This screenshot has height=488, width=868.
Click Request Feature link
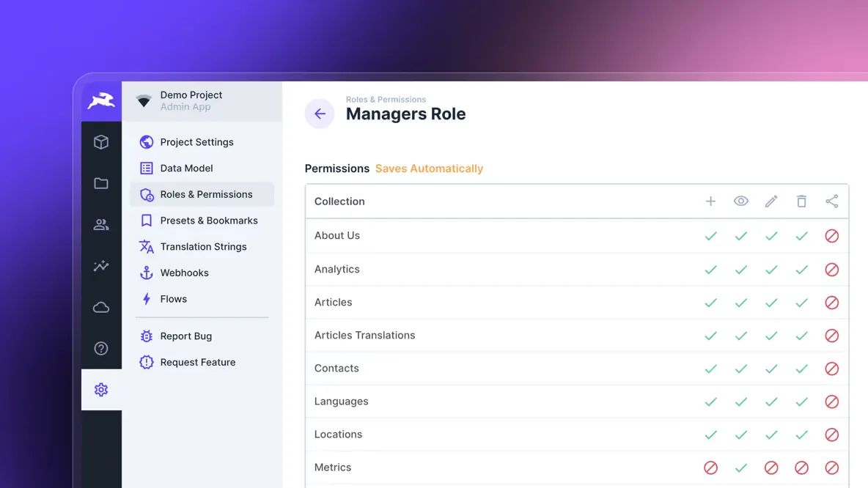pos(202,363)
